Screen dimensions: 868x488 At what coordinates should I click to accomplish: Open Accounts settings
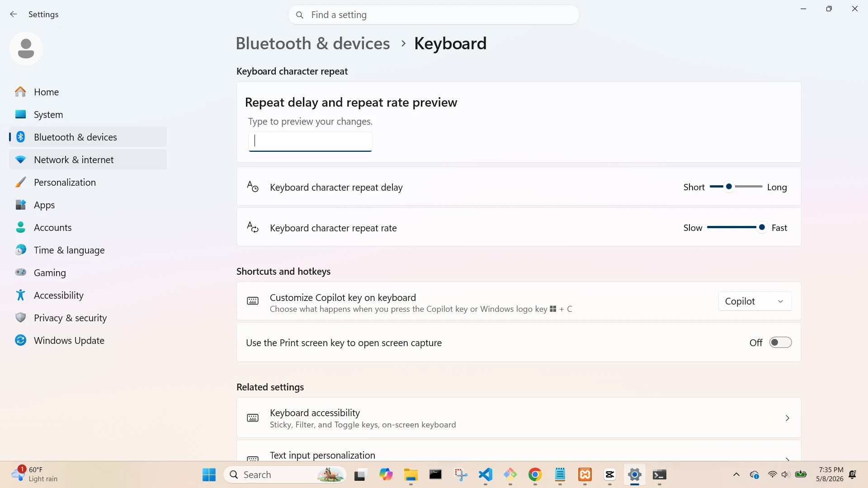pos(88,227)
